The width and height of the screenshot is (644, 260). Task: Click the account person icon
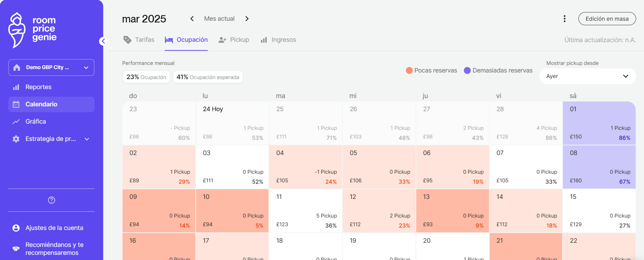(16, 228)
